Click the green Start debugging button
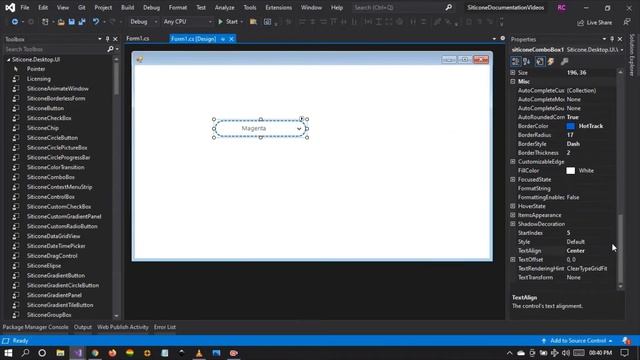This screenshot has height=360, width=640. click(x=228, y=22)
